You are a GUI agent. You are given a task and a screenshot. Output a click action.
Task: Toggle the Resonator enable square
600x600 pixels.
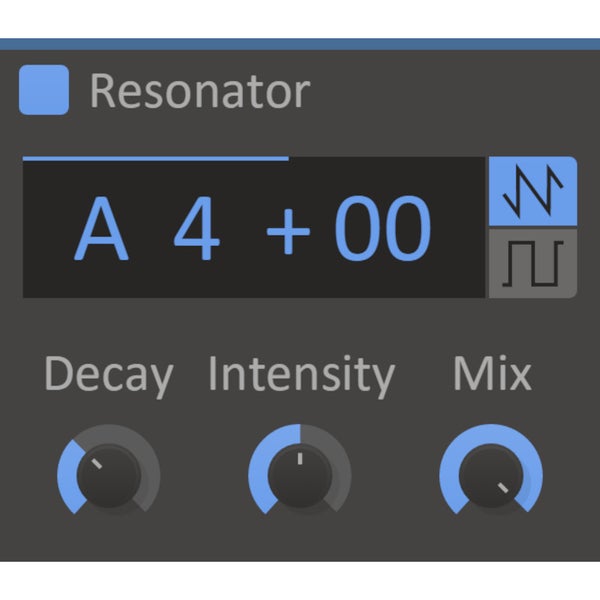click(x=44, y=90)
